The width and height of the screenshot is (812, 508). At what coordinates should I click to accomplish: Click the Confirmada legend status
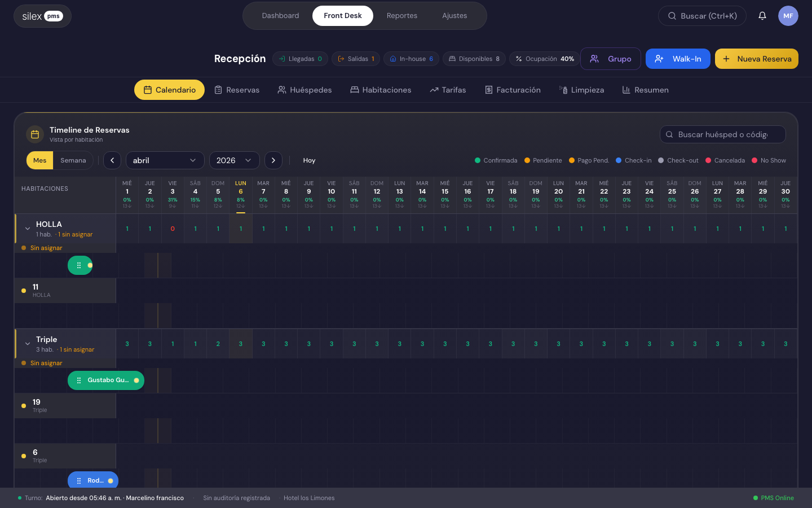click(496, 160)
